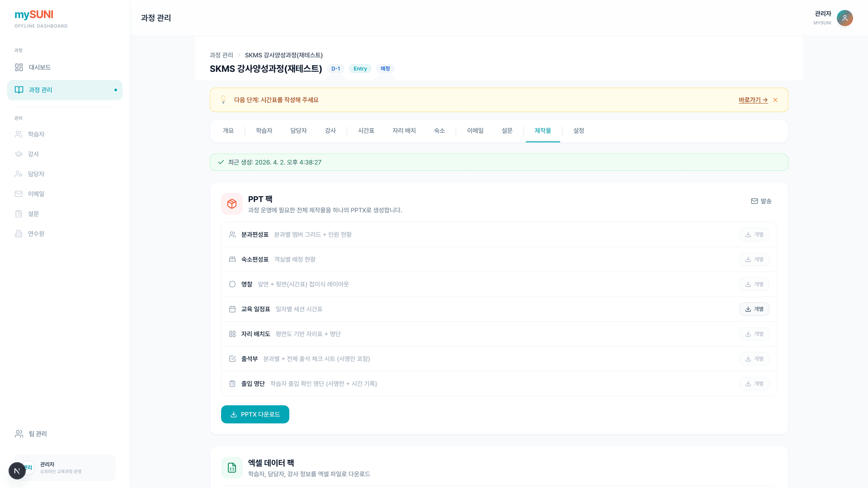868x488 pixels.
Task: Download 숙소편성표 individually via 개별
Action: 754,259
